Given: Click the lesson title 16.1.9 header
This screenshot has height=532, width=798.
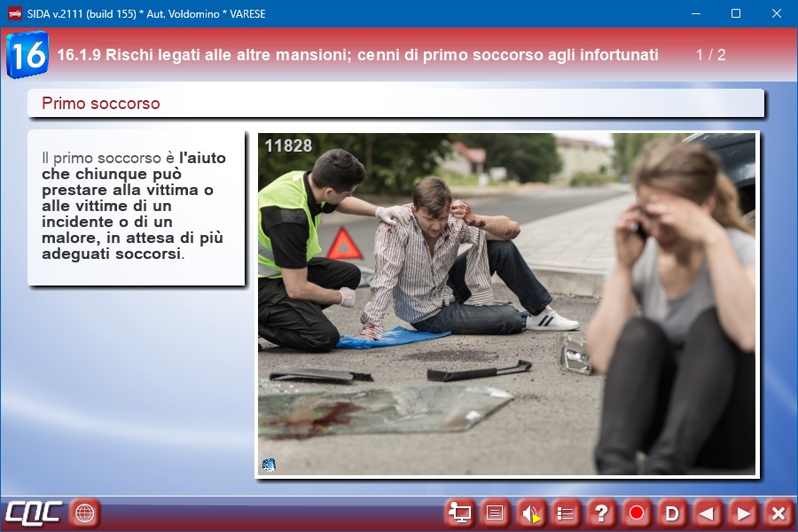Looking at the screenshot, I should [357, 55].
